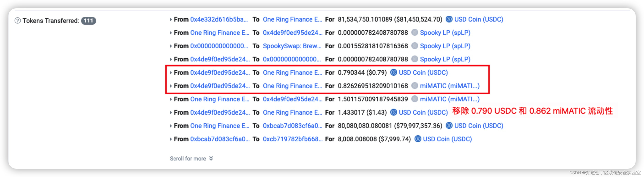Open sender 0x0000000000000 in SpookySwap row
Image resolution: width=644 pixels, height=177 pixels.
pos(219,46)
